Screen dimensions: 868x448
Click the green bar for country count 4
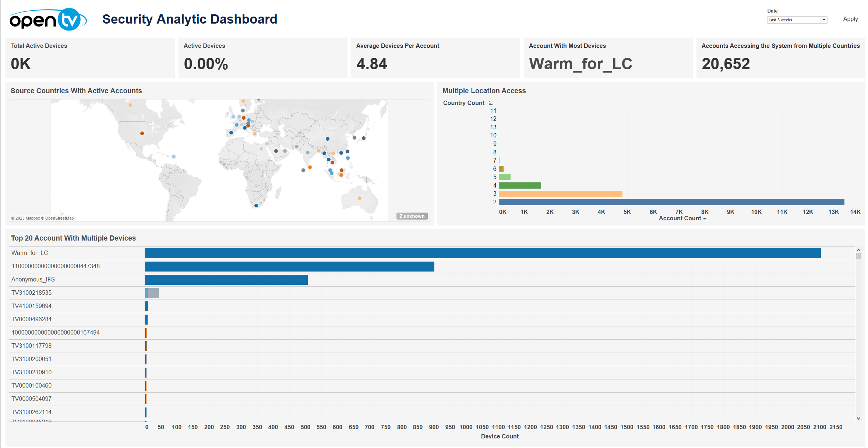point(519,185)
